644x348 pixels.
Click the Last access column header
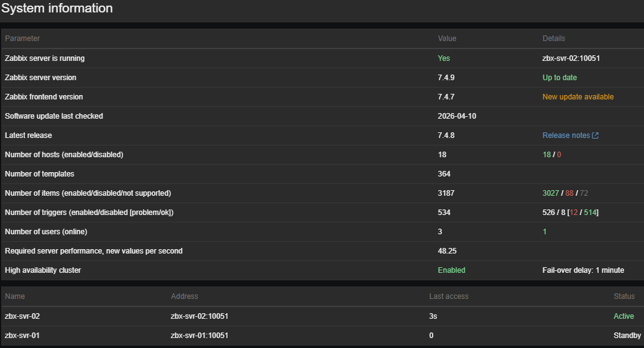(449, 296)
